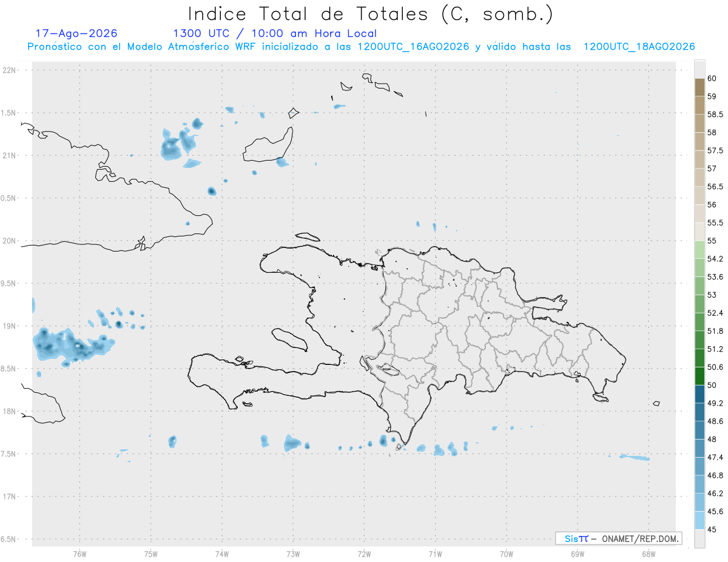The width and height of the screenshot is (728, 562).
Task: Click the '46.8' colorbar label
Action: click(715, 475)
